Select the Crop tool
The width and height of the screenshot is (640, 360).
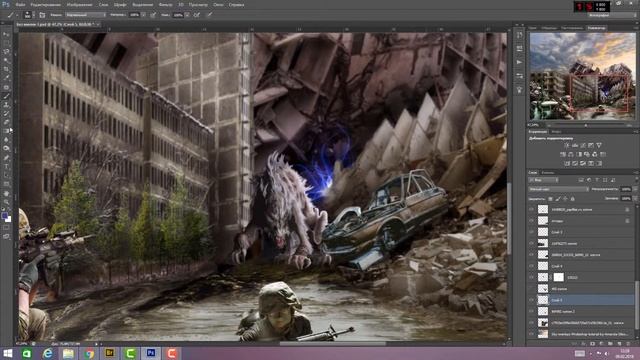tap(6, 69)
